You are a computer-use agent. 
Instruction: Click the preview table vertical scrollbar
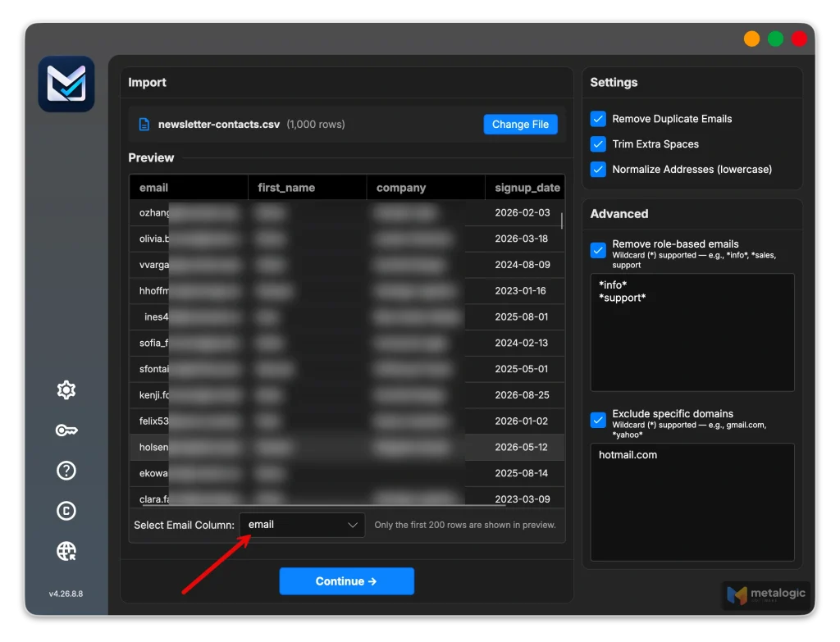click(561, 221)
